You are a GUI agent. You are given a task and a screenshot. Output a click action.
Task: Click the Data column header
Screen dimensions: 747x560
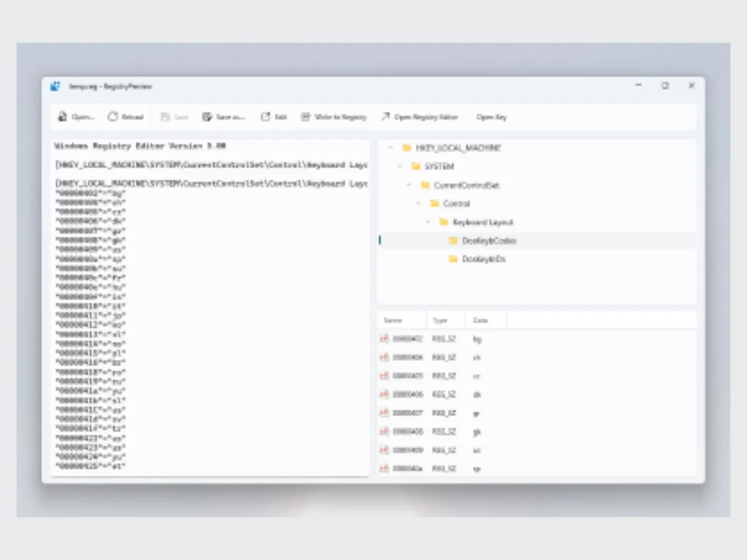point(480,320)
